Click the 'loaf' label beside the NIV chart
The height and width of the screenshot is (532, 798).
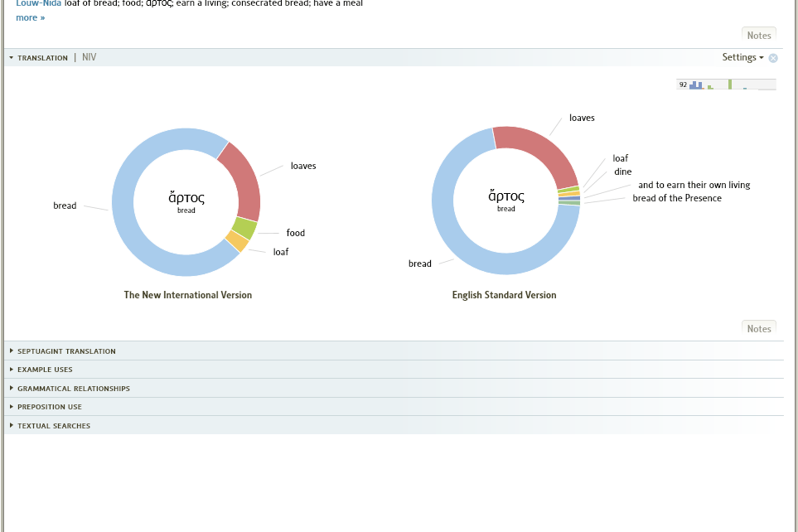(281, 252)
